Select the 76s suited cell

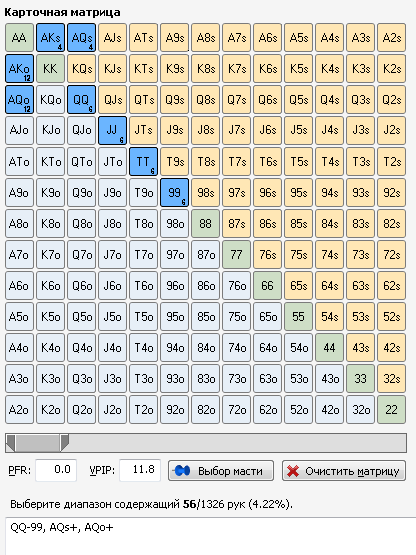pyautogui.click(x=267, y=254)
